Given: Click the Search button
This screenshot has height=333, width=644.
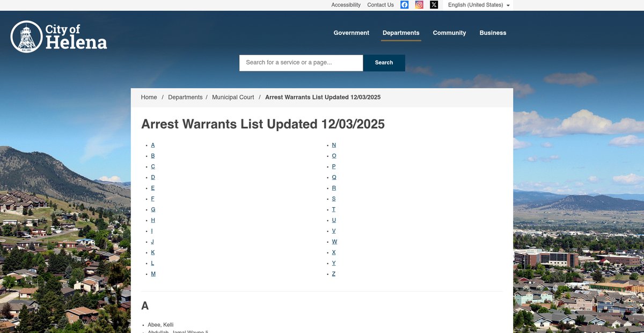Looking at the screenshot, I should click(384, 63).
